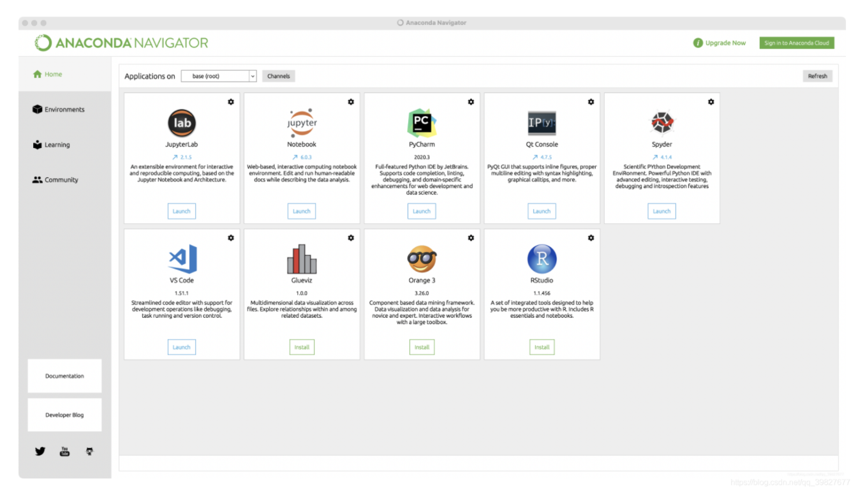Viewport: 865px width, 504px height.
Task: Launch JupyterLab
Action: click(x=182, y=211)
